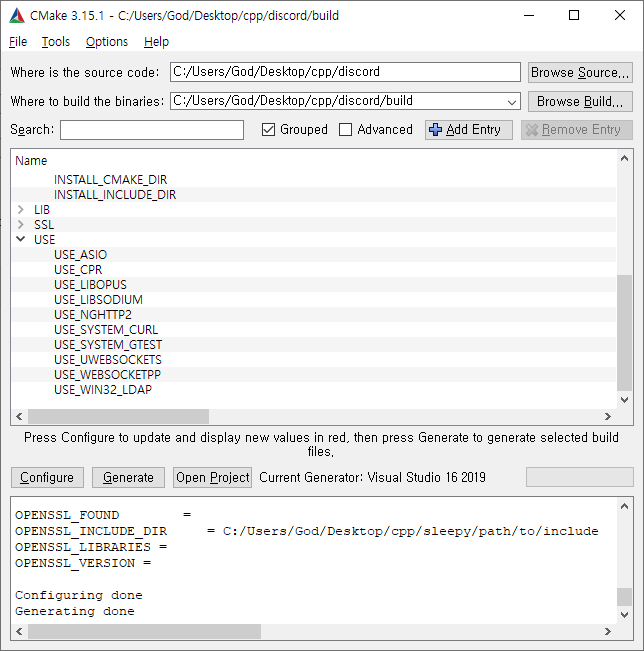Click cache list scroll down arrow
Viewport: 644px width, 651px height.
(x=624, y=400)
